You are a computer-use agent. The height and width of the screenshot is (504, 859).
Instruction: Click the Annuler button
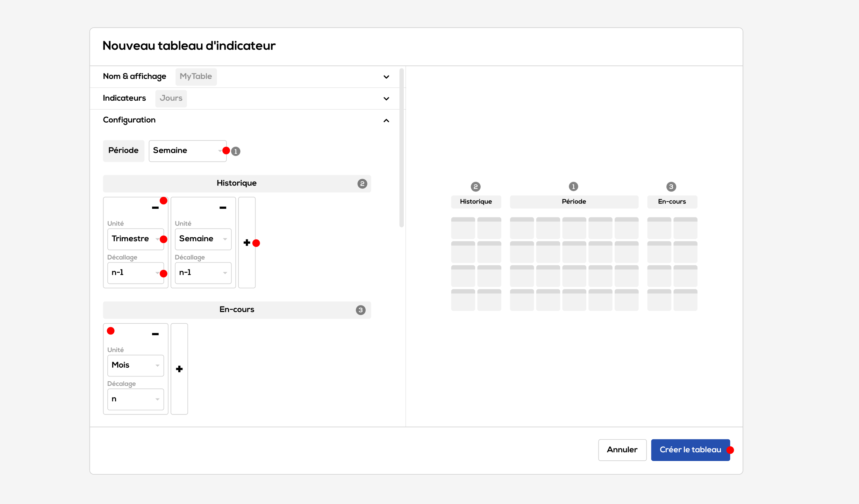[622, 450]
